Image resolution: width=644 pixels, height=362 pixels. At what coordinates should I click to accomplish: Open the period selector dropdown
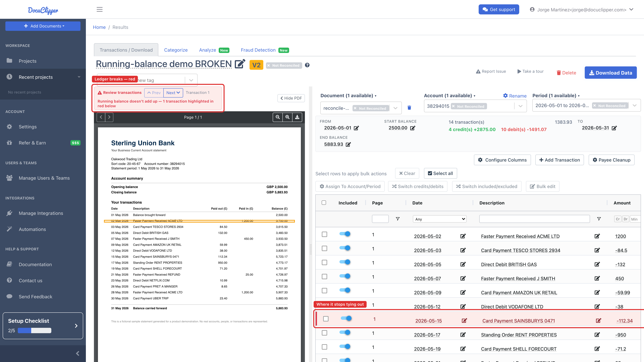pyautogui.click(x=634, y=105)
